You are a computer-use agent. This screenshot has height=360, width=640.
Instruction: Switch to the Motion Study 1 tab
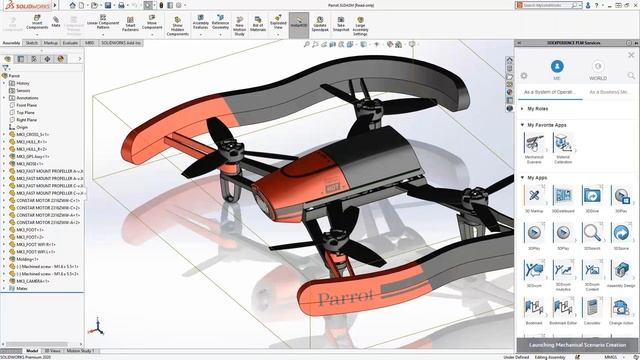[x=80, y=351]
